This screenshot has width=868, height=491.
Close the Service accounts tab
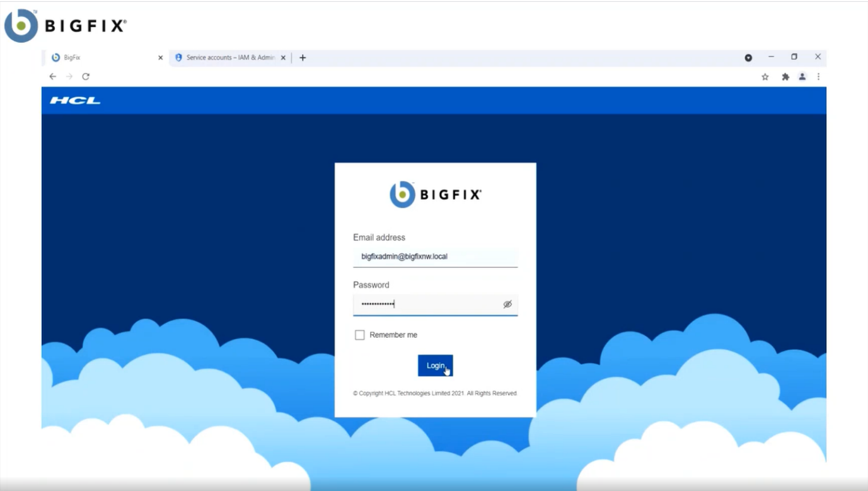click(283, 57)
